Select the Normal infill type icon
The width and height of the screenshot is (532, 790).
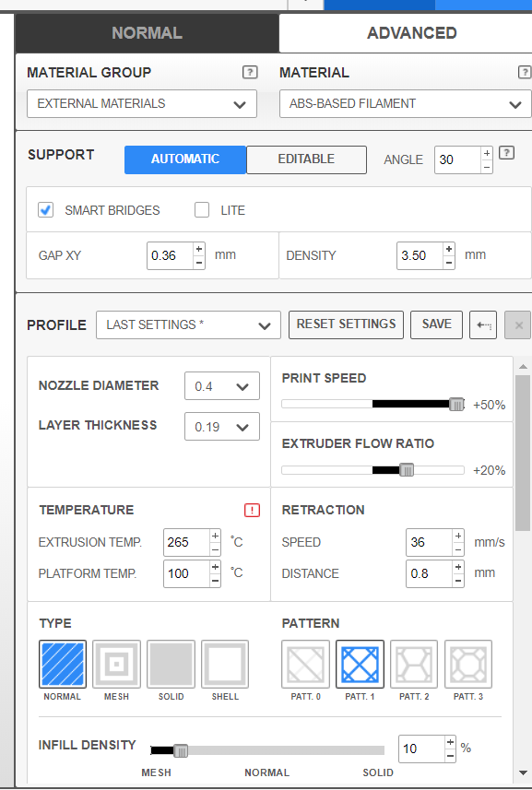pos(63,664)
